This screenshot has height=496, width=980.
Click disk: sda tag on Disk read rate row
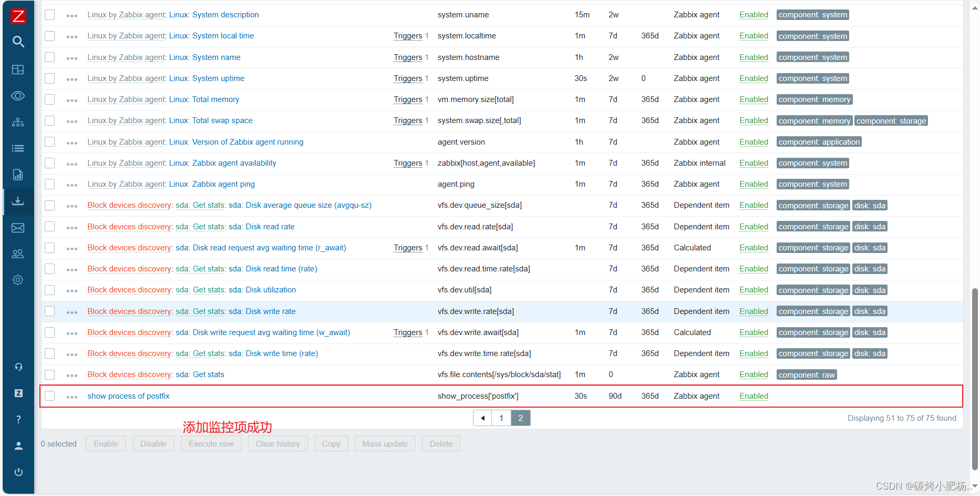click(870, 227)
